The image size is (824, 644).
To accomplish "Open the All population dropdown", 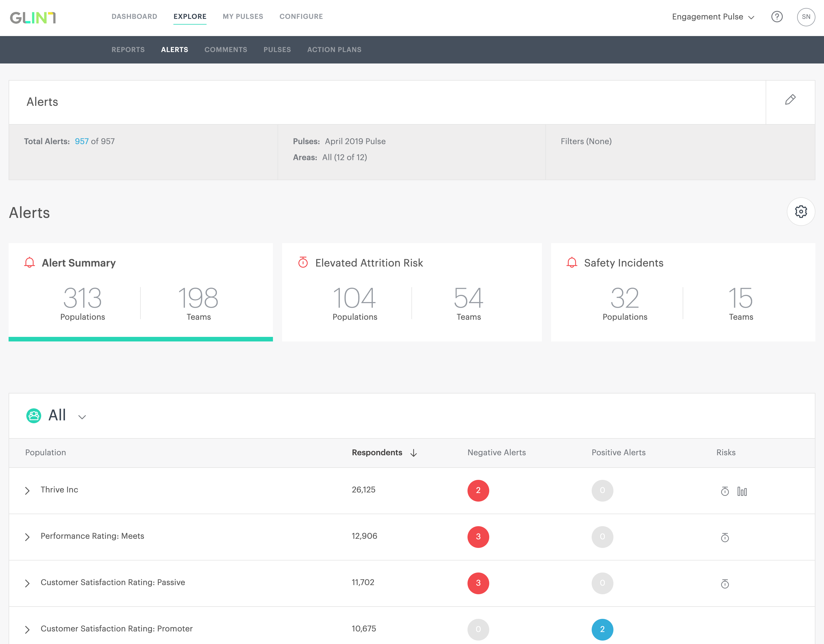I will pos(82,417).
